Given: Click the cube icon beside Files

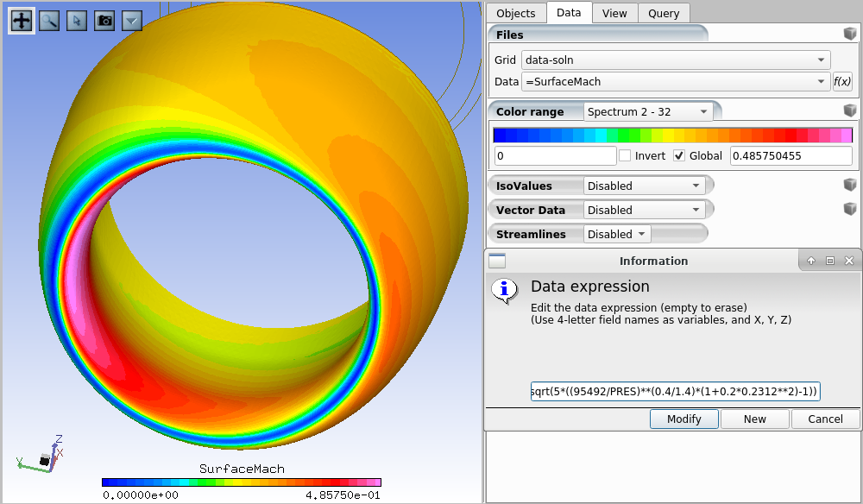Looking at the screenshot, I should click(x=850, y=35).
